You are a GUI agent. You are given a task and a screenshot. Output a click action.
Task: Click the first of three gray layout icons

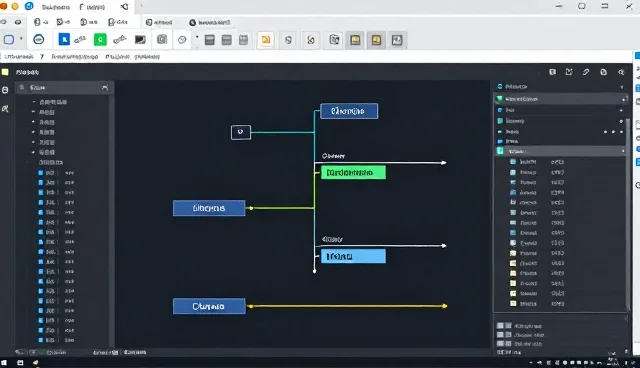pos(210,40)
